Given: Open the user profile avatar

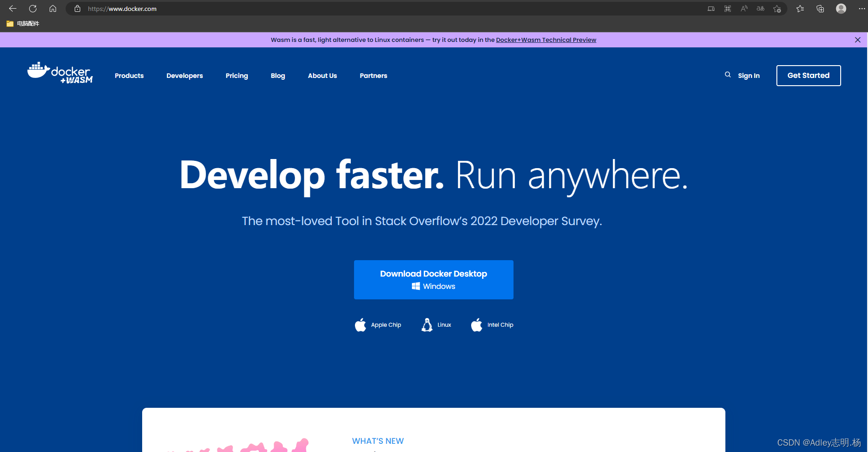Looking at the screenshot, I should tap(841, 9).
